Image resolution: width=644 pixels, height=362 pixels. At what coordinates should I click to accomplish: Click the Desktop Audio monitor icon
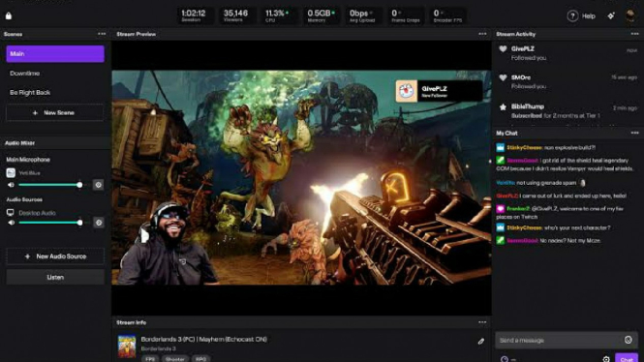click(x=11, y=213)
